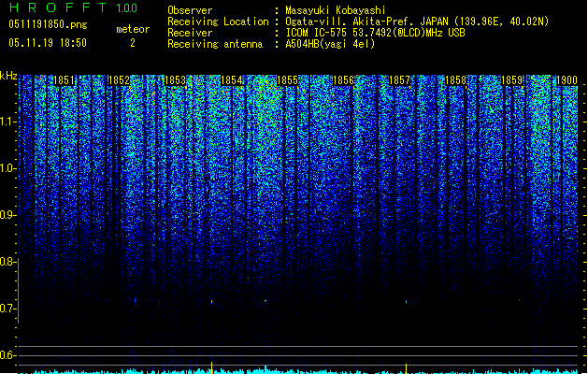Select the filename 0511191850.png
Image resolution: width=588 pixels, height=374 pixels.
pos(48,24)
